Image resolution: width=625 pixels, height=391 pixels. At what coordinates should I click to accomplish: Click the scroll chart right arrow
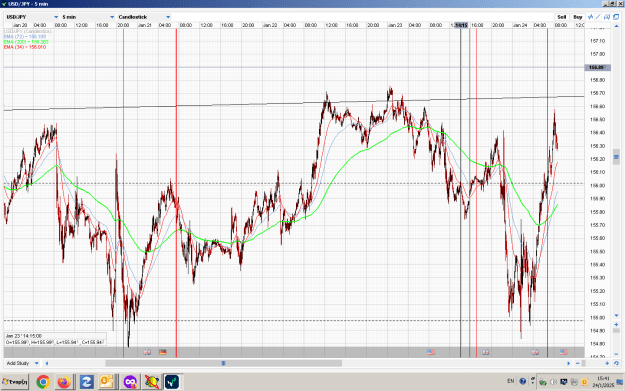click(569, 363)
